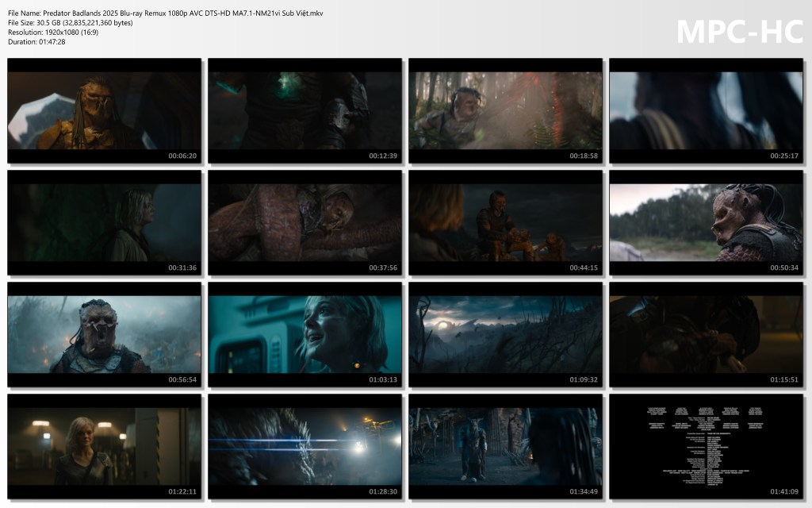The width and height of the screenshot is (812, 508).
Task: Click the File Name text line
Action: click(x=166, y=13)
